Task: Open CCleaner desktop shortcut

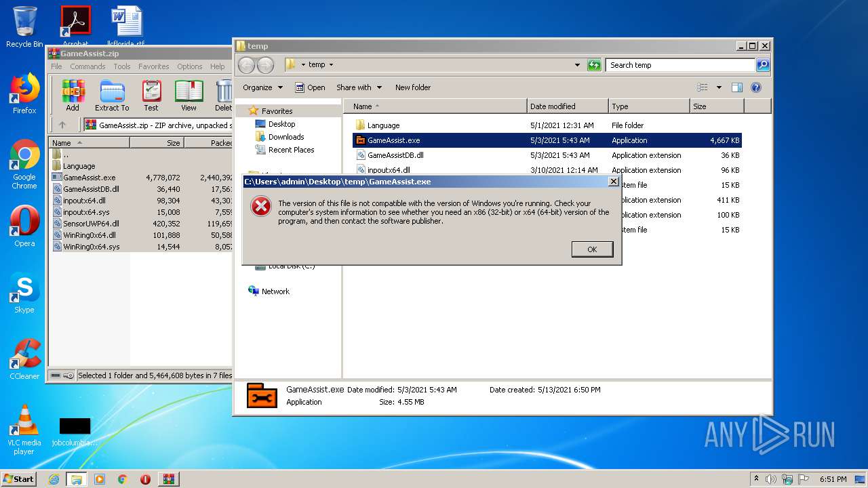Action: click(x=24, y=359)
